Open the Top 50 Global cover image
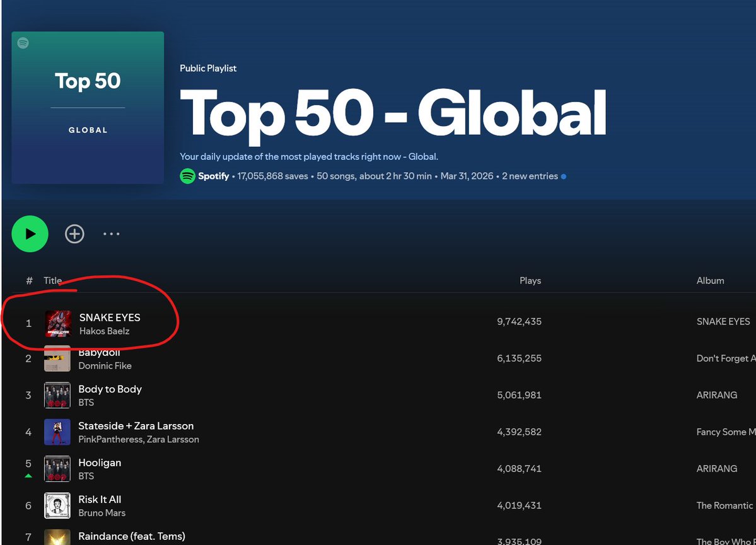756x545 pixels. point(88,108)
